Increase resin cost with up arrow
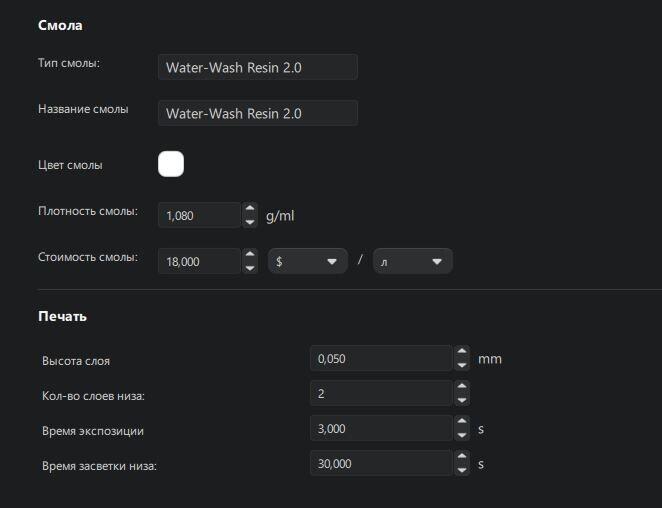Screen dimensions: 662x508 (x=250, y=255)
